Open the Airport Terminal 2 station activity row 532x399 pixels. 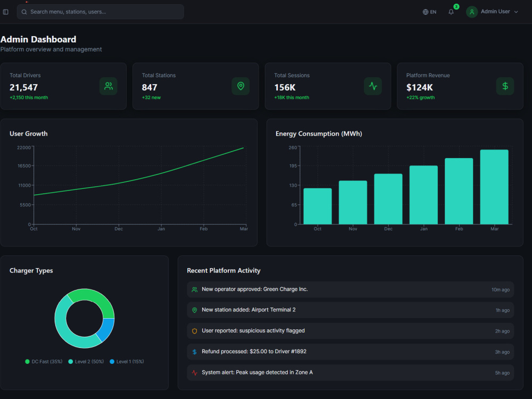point(350,310)
